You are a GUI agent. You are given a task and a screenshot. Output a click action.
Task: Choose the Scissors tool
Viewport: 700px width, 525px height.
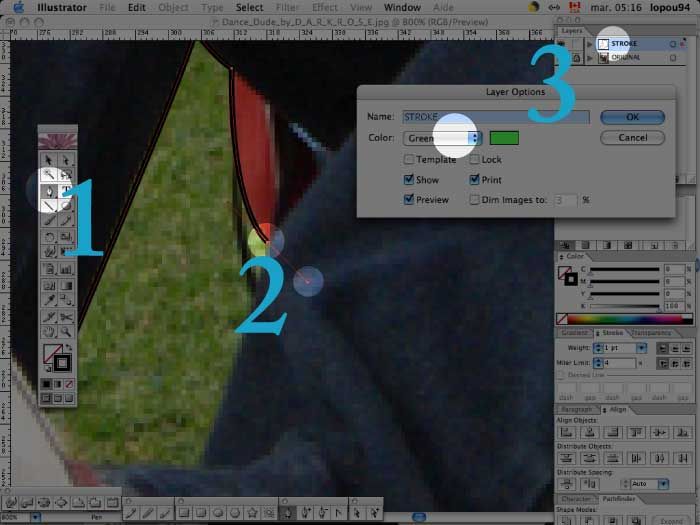coord(66,317)
